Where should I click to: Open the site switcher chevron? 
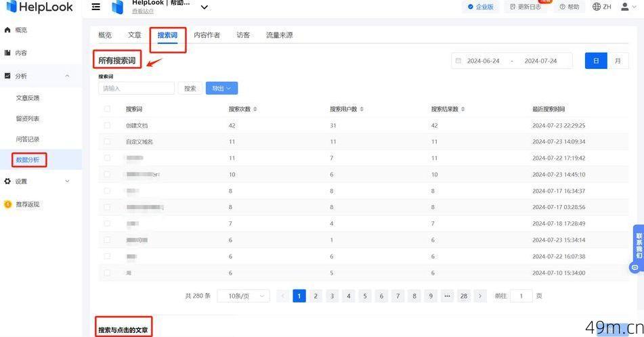point(204,7)
